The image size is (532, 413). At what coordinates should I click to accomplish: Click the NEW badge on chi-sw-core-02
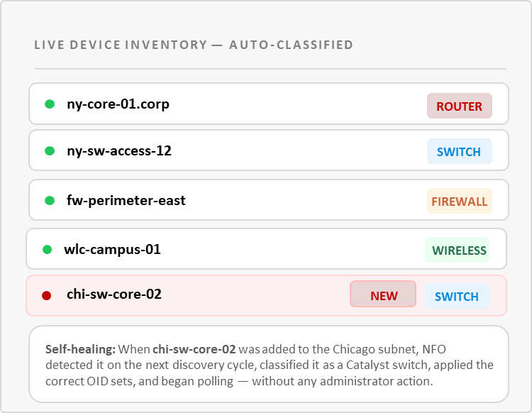[383, 295]
